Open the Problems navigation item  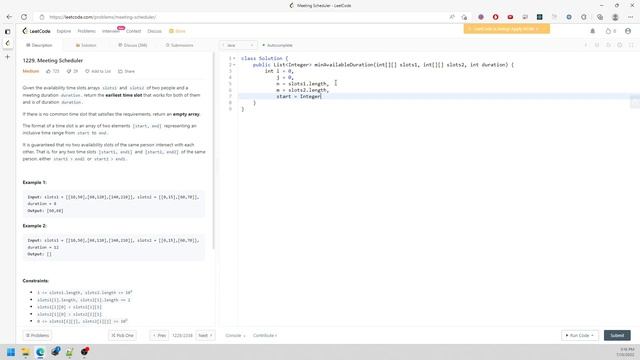click(x=87, y=31)
